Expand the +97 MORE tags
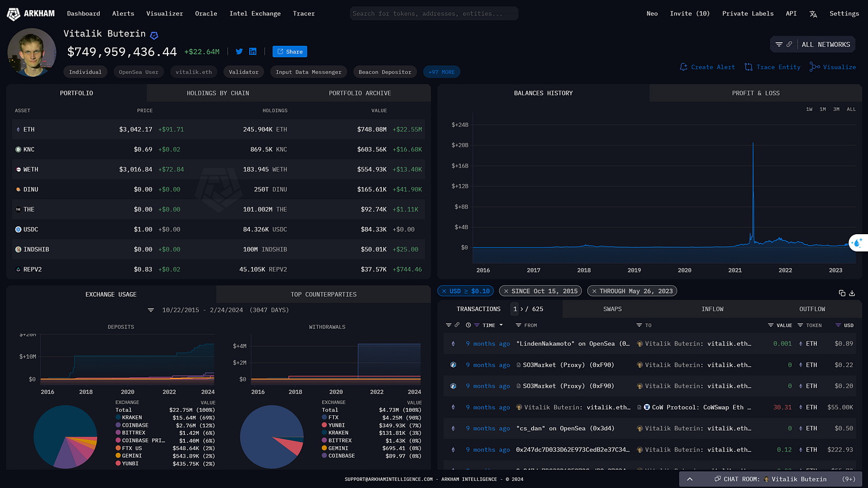 coord(441,72)
